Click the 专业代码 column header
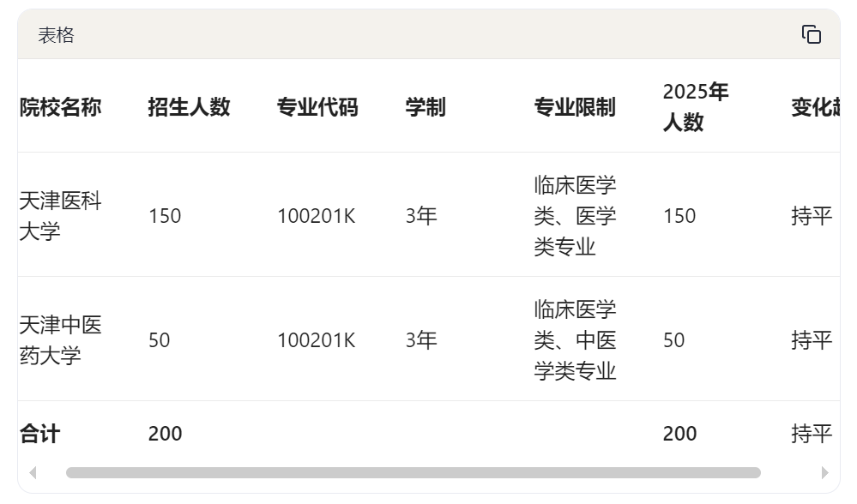This screenshot has width=857, height=504. [x=317, y=107]
